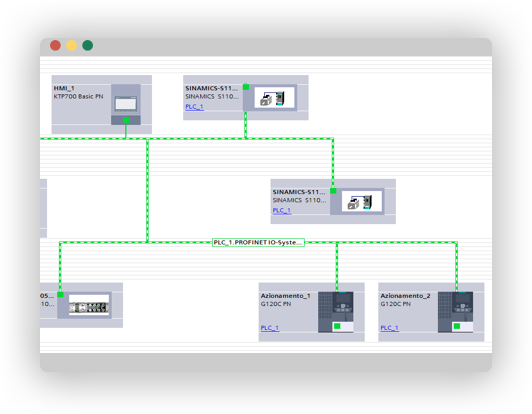Select the HMI_1 KTP700 panel icon
This screenshot has width=532, height=414.
coord(126,104)
